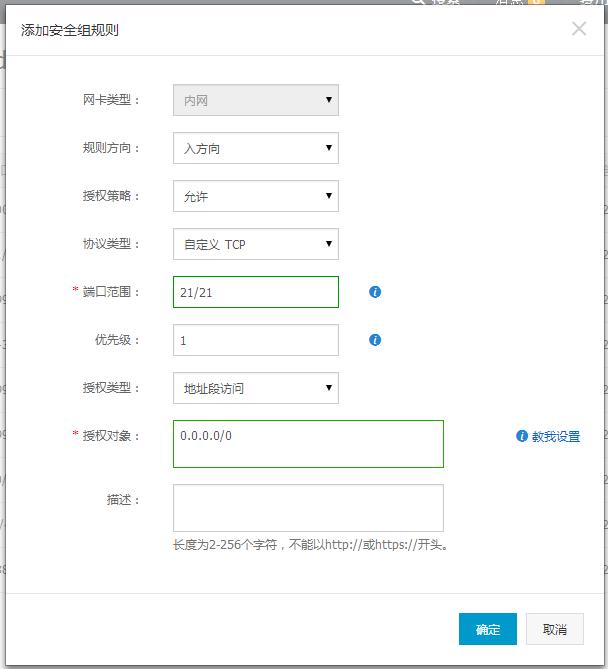608x669 pixels.
Task: Close the 添加安全组规则 dialog with X
Action: (579, 29)
